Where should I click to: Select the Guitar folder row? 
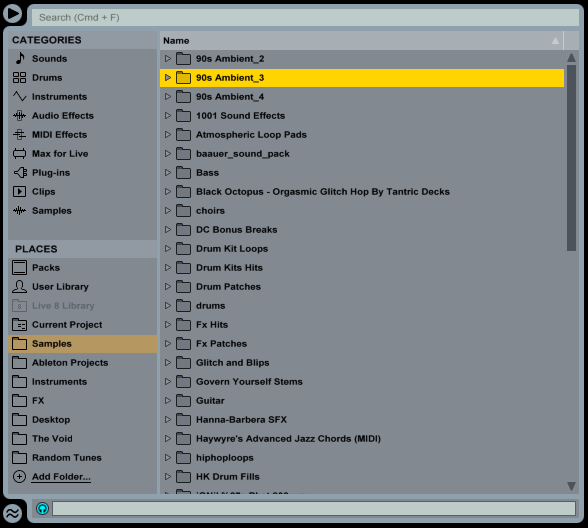362,401
